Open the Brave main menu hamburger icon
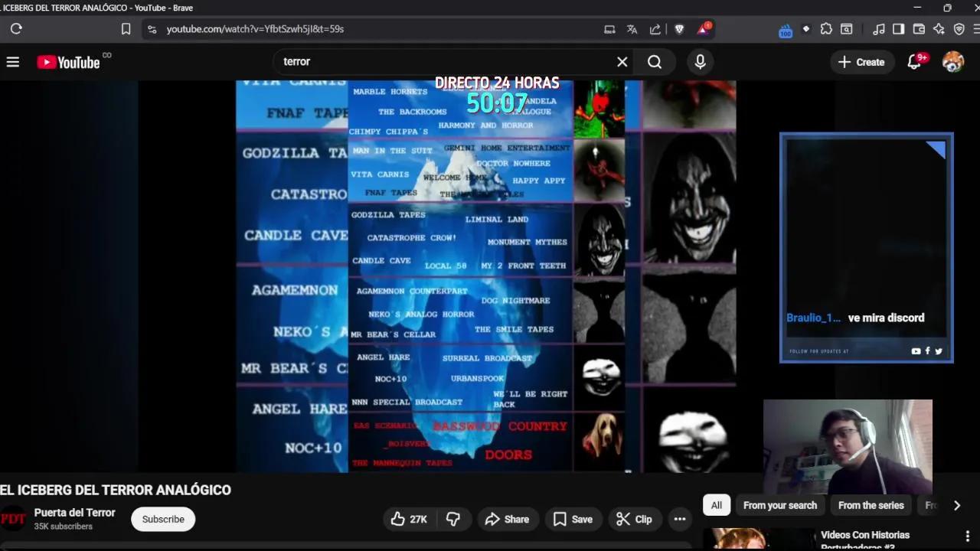The height and width of the screenshot is (551, 980). point(976,29)
